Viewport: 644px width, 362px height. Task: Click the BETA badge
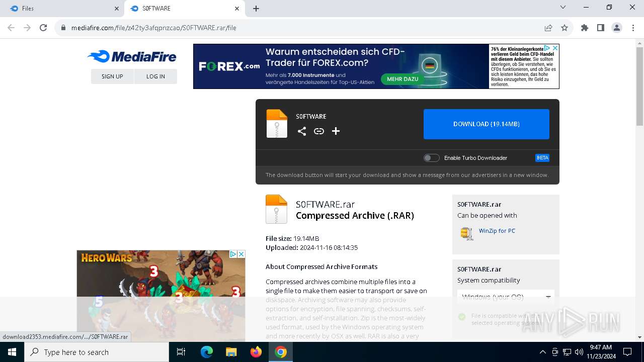click(x=542, y=158)
